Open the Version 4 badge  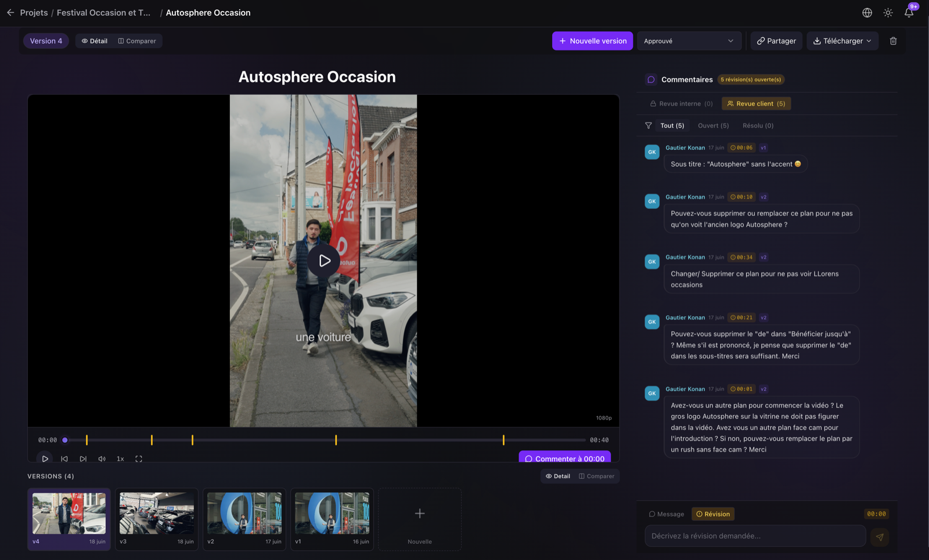pyautogui.click(x=46, y=41)
